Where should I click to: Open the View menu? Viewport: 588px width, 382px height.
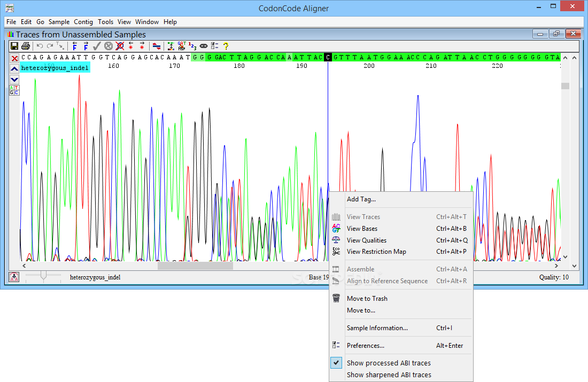click(x=124, y=22)
